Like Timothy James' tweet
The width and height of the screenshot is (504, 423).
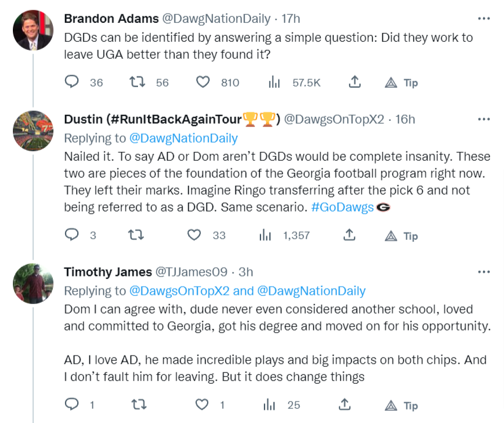(202, 405)
